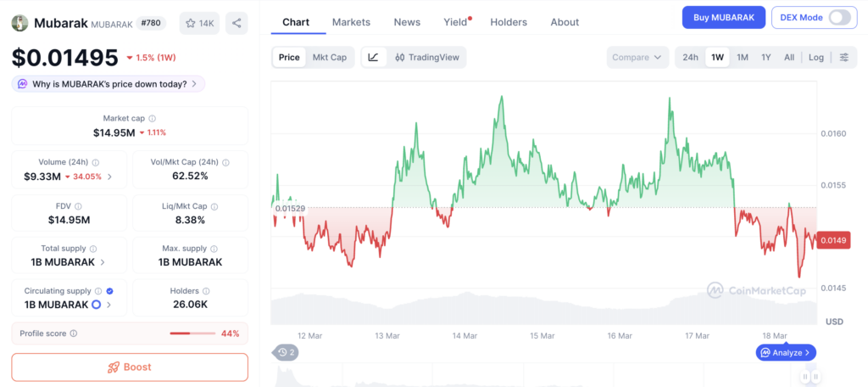
Task: Click the 0.01529 baseline price label
Action: 290,207
